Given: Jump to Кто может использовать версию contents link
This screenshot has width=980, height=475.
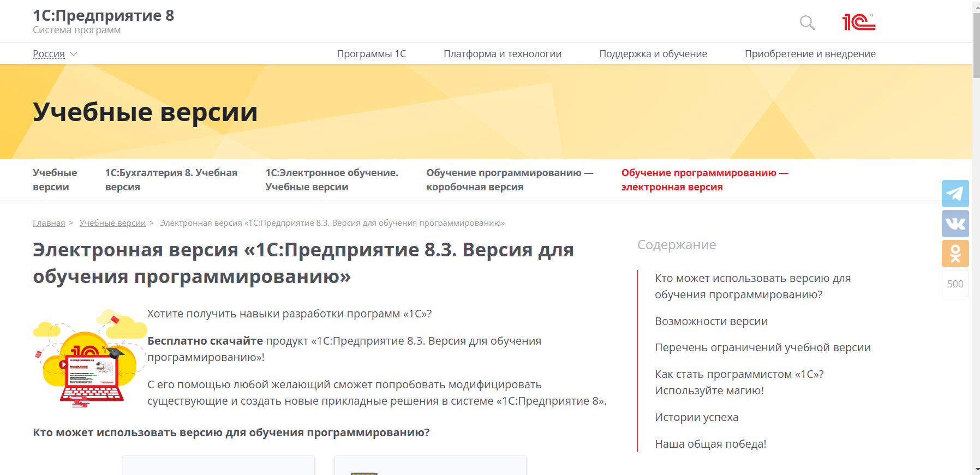Looking at the screenshot, I should (x=753, y=286).
